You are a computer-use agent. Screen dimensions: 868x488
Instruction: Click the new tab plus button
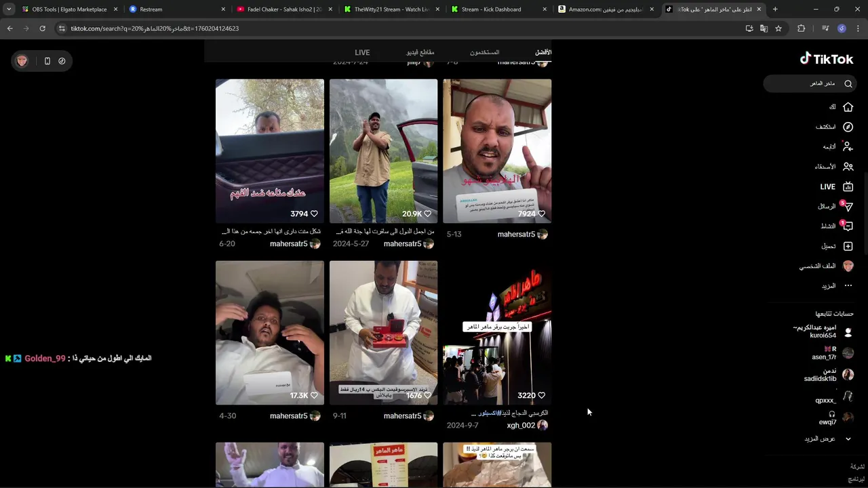[775, 9]
